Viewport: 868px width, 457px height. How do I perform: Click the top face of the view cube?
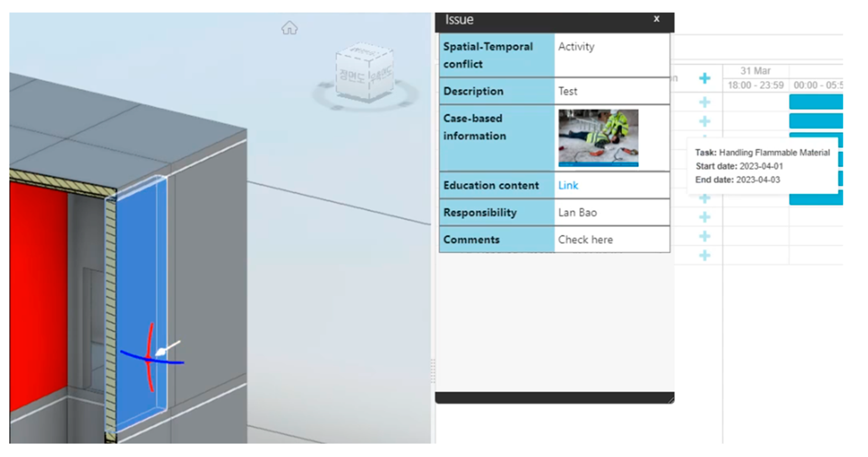point(364,52)
